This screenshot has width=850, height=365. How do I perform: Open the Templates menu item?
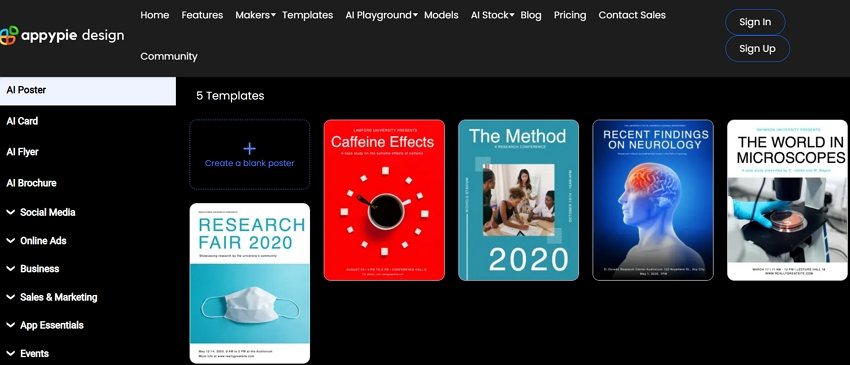point(307,15)
